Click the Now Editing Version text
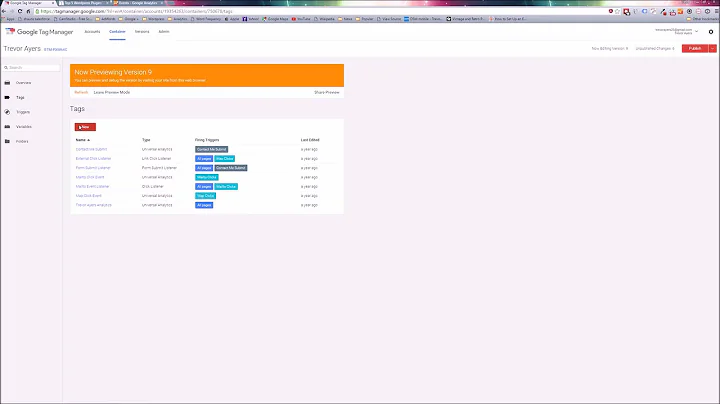 (609, 48)
